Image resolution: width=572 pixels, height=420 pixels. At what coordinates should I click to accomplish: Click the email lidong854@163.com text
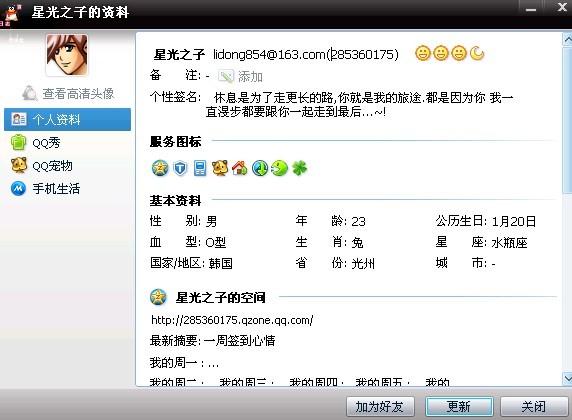tap(269, 54)
